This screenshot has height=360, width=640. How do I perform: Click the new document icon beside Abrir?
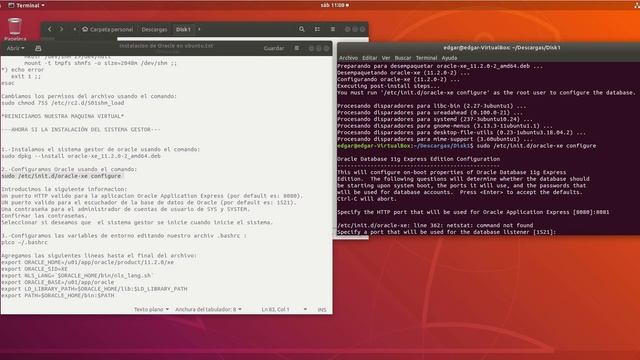38,48
